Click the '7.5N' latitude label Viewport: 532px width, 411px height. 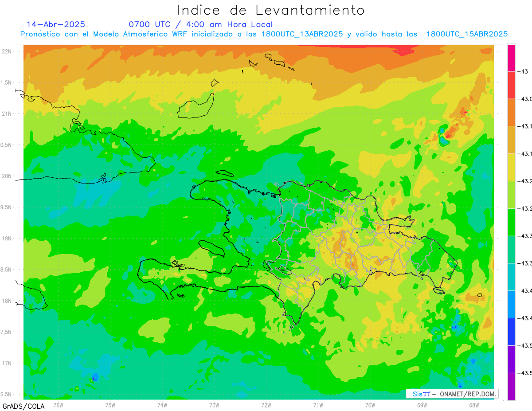(x=7, y=332)
